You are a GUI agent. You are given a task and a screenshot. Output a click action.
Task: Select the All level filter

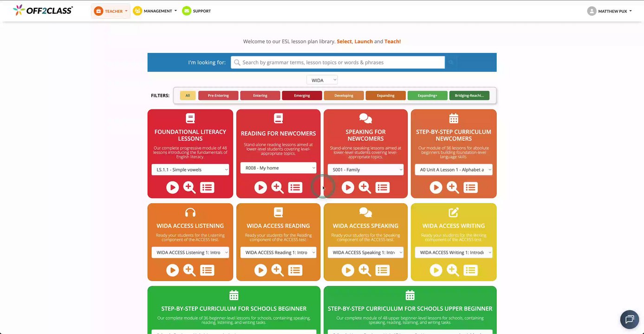(188, 96)
